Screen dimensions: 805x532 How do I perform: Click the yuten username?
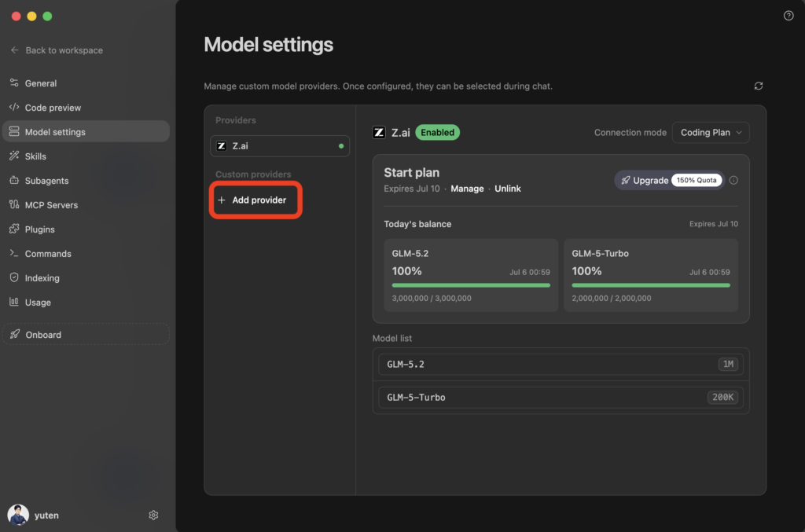[x=46, y=515]
